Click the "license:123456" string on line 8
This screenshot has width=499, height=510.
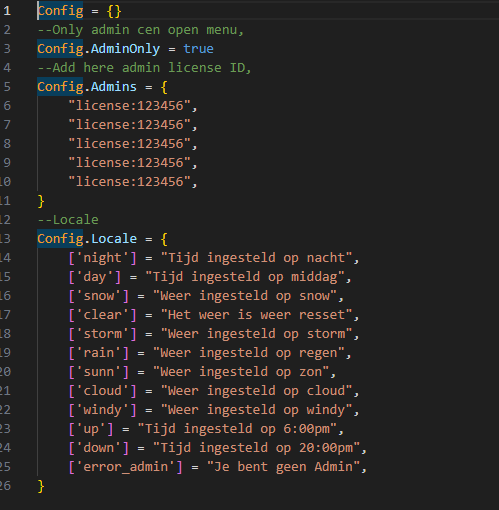129,144
